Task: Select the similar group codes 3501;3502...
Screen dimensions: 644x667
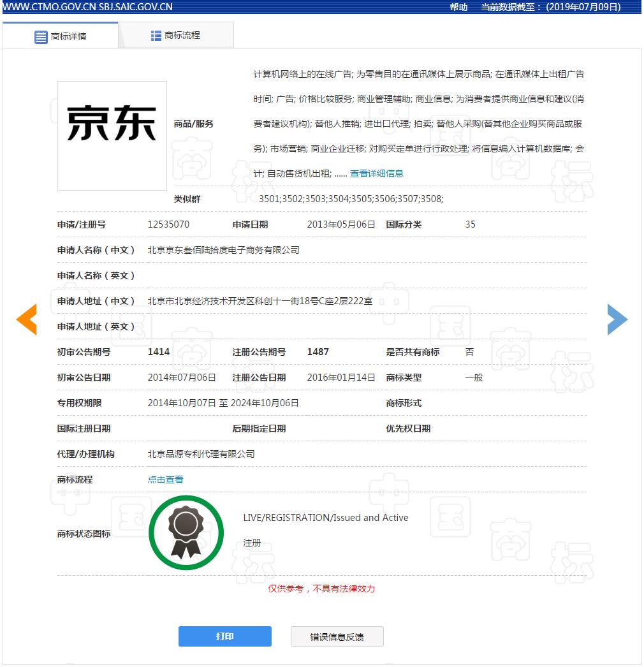Action: 351,199
